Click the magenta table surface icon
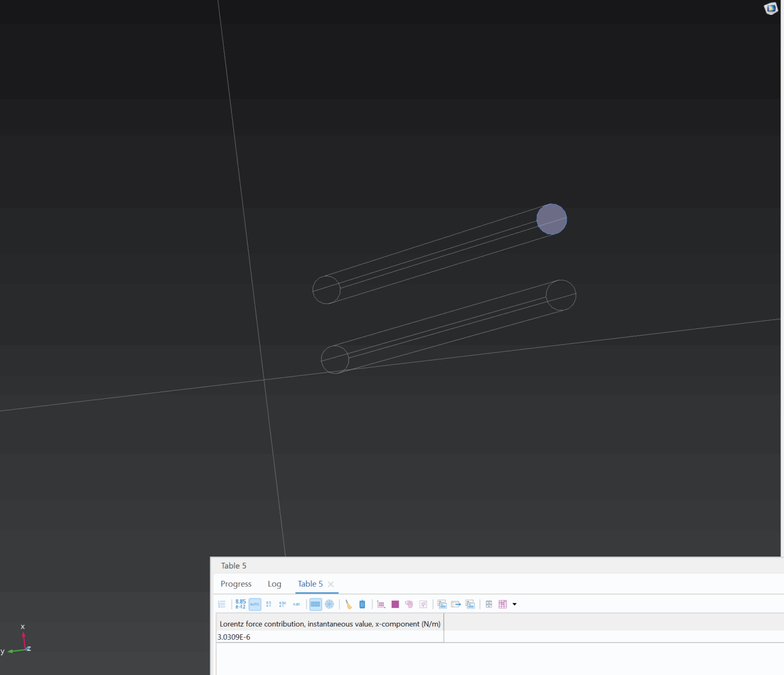Screen dimensions: 784x675 click(x=395, y=604)
